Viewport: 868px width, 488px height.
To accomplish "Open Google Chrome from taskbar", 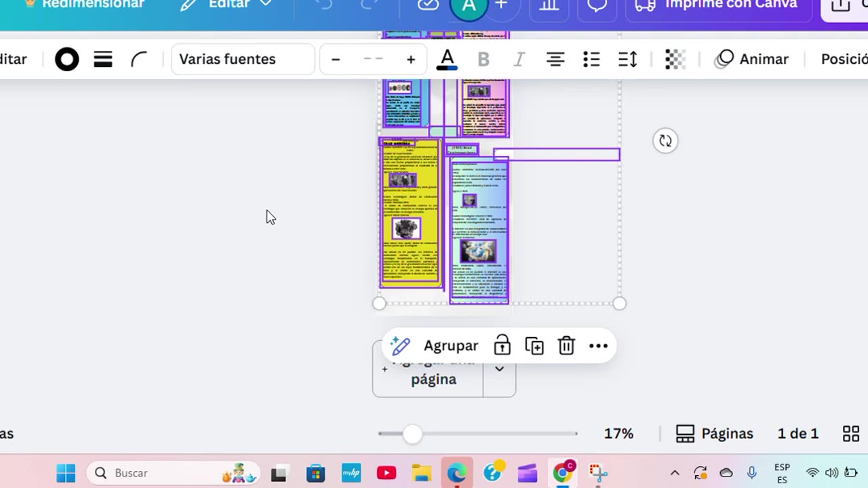I will pyautogui.click(x=562, y=473).
